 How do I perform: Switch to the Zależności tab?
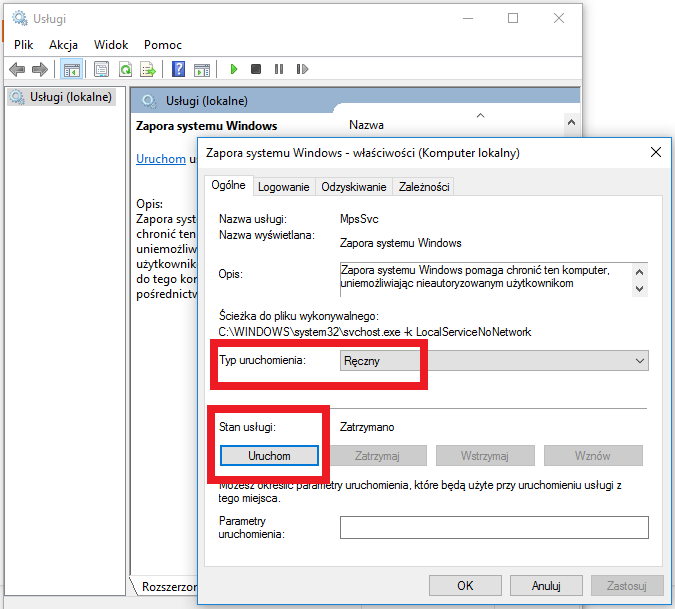click(424, 187)
